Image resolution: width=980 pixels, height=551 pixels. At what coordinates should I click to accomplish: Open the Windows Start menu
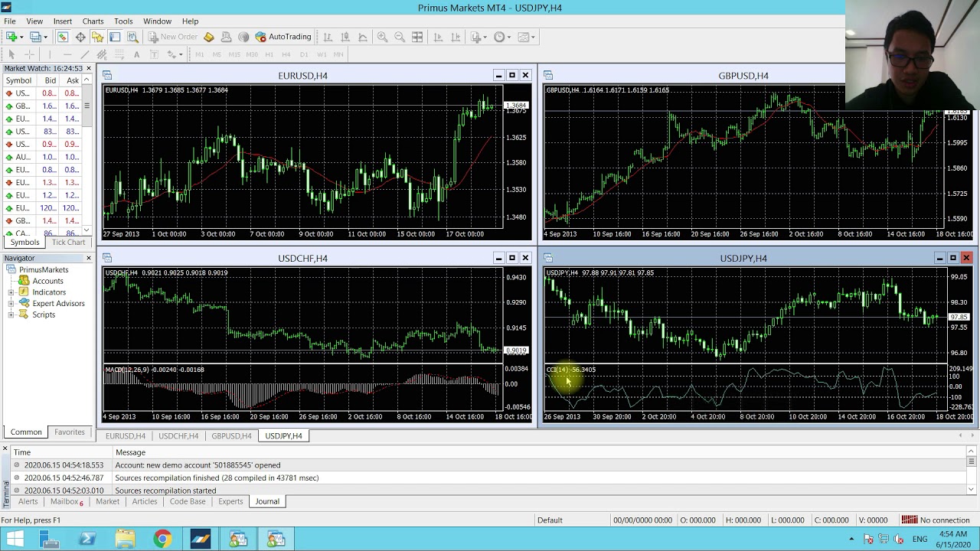[x=14, y=539]
